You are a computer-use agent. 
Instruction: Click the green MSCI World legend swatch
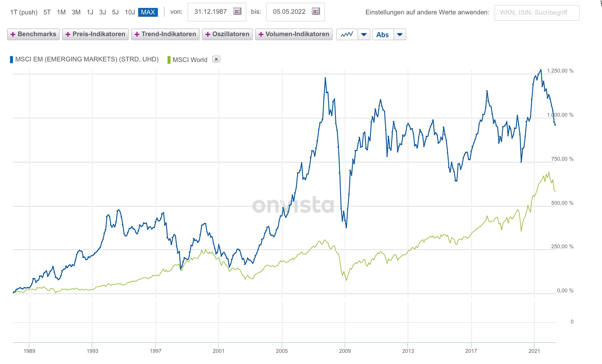coord(169,60)
